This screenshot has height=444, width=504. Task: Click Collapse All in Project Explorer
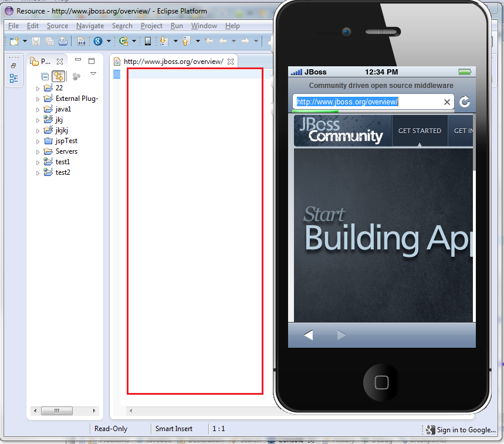pyautogui.click(x=45, y=76)
